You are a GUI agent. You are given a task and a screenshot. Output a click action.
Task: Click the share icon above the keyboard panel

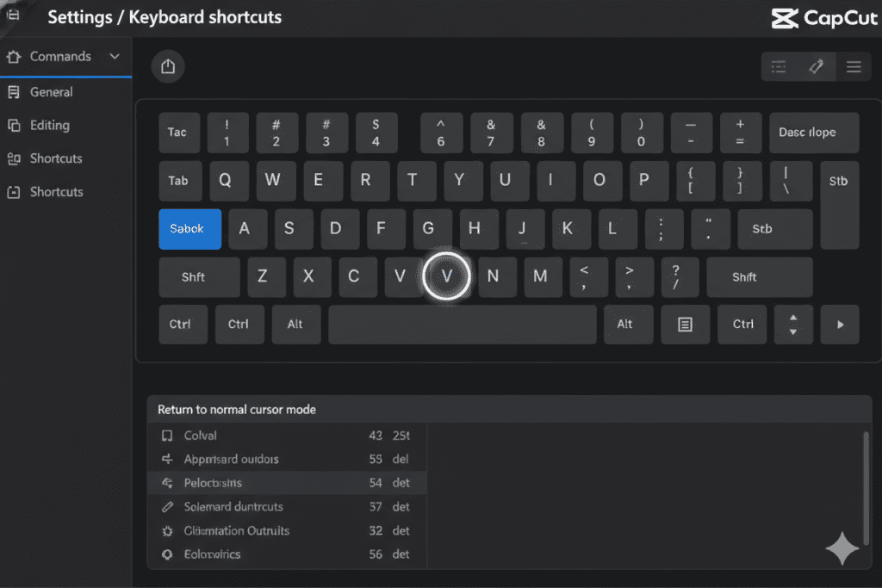168,66
